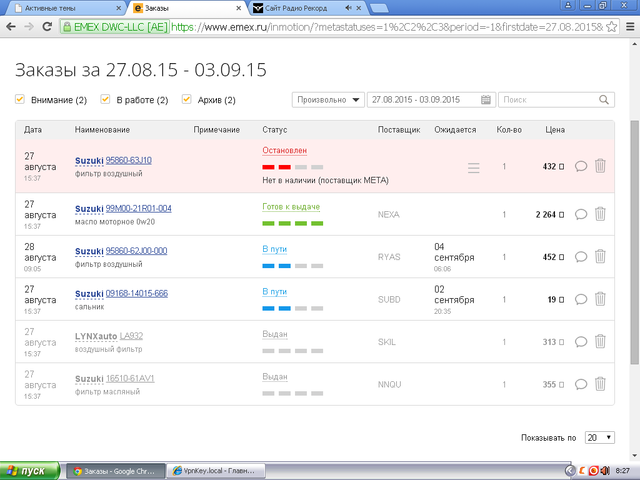The width and height of the screenshot is (640, 480).
Task: Expand the Показывать по 20 dropdown
Action: click(x=599, y=438)
